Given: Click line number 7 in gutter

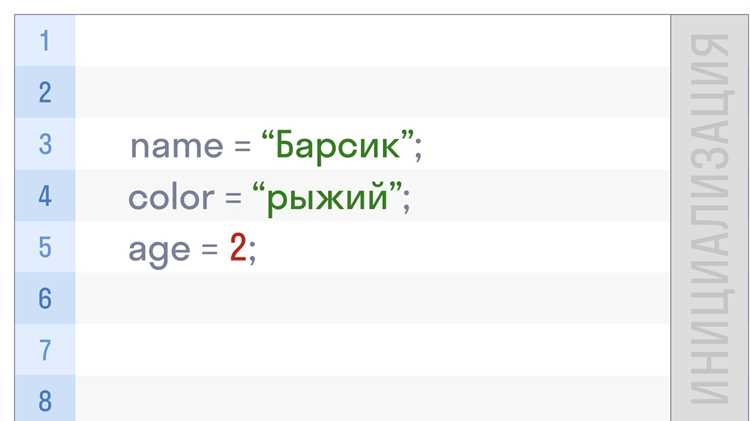Looking at the screenshot, I should [44, 350].
